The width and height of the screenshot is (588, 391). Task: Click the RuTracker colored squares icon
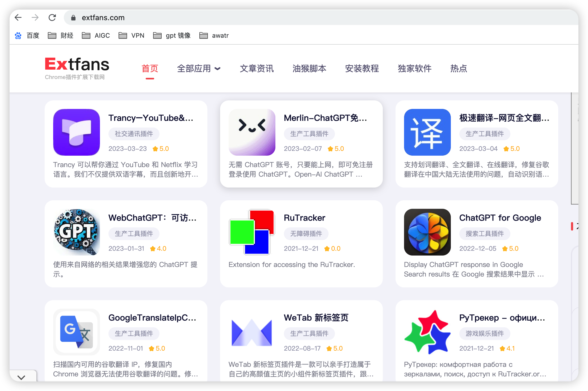[x=252, y=232]
